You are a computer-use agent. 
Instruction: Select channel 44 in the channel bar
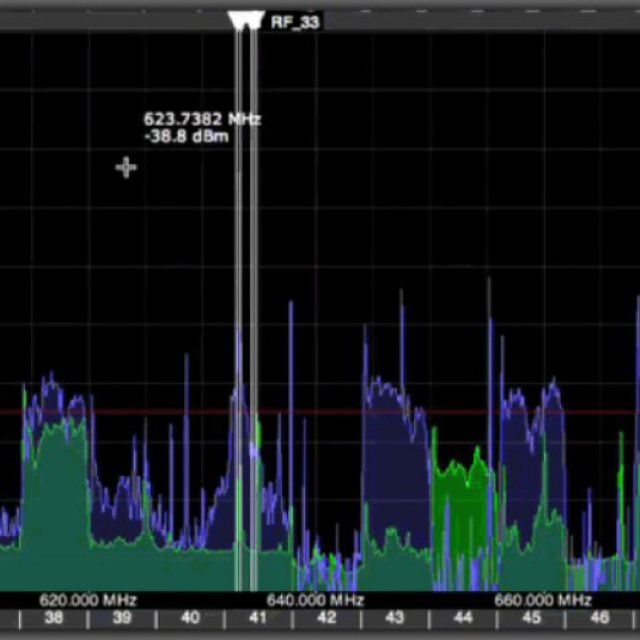[x=463, y=618]
